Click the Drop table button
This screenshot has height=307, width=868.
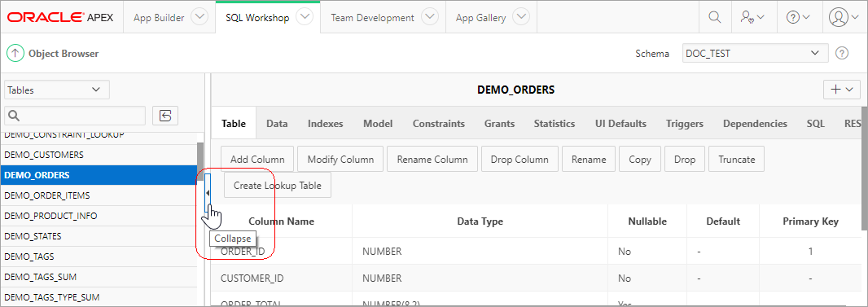[685, 160]
